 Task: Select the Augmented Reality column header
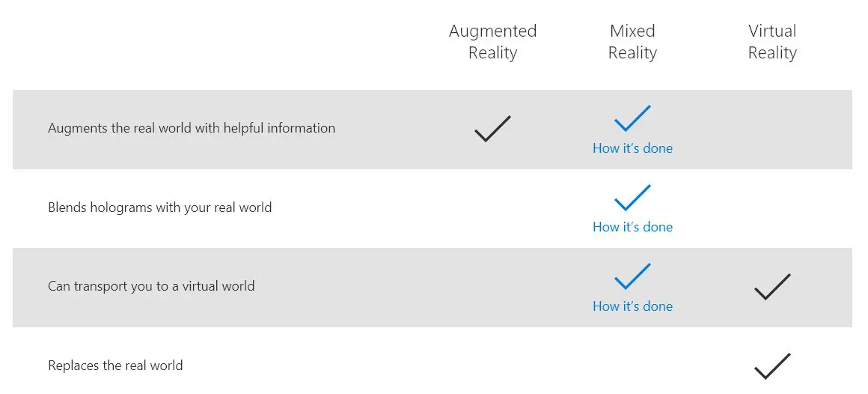point(492,41)
